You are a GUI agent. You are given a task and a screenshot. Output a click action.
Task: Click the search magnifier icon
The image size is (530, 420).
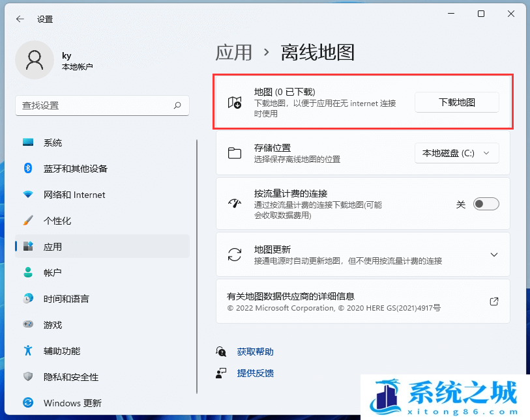pos(177,105)
